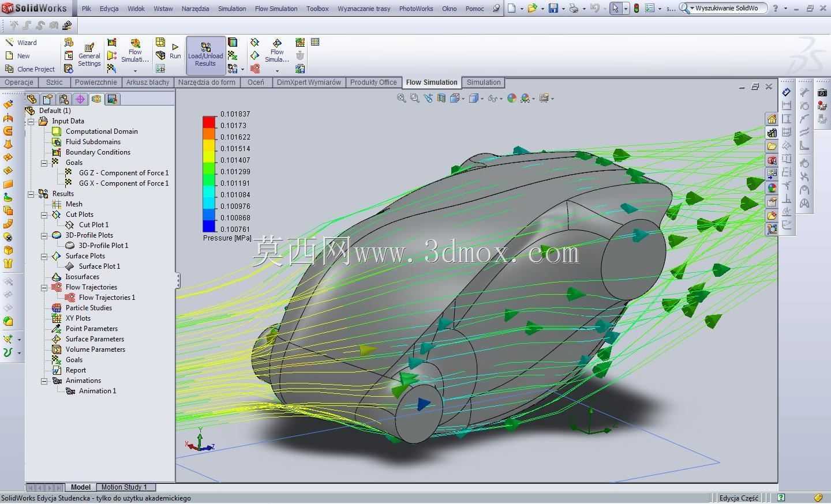Open the first Flow Simulation dropdown button
This screenshot has width=831, height=504.
coord(135,55)
